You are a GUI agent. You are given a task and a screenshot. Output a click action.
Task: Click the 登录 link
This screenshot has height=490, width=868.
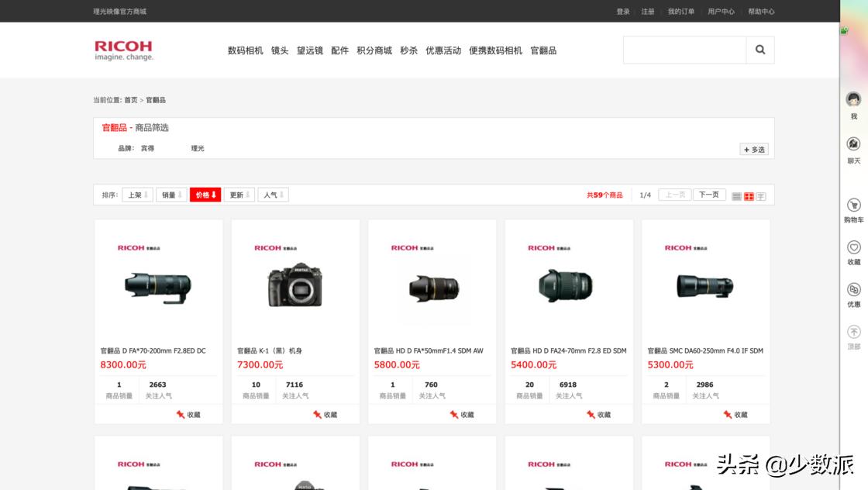[623, 12]
